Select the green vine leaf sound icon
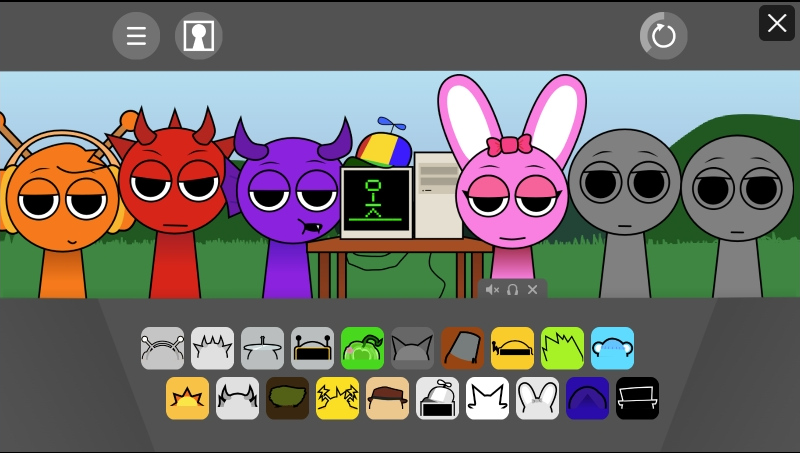The height and width of the screenshot is (453, 800). pos(362,348)
